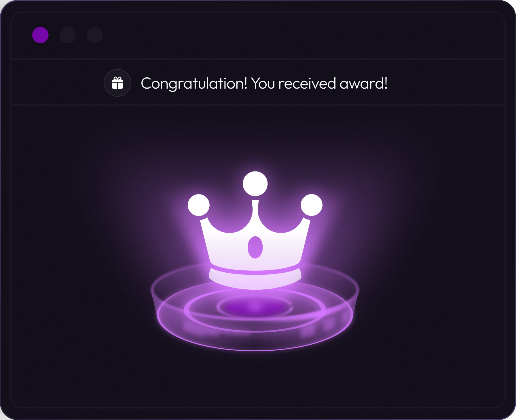Click the word "You" in the banner
This screenshot has width=516, height=420.
click(263, 84)
